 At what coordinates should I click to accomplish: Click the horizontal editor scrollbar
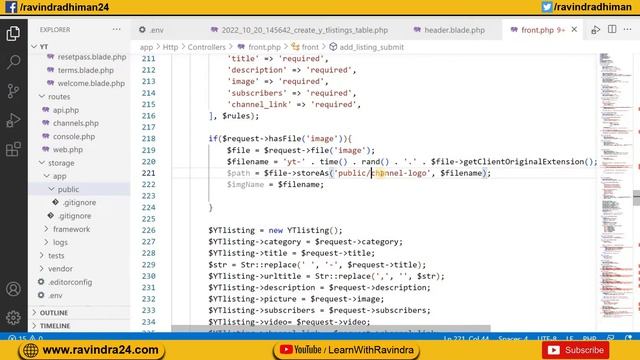point(331,329)
